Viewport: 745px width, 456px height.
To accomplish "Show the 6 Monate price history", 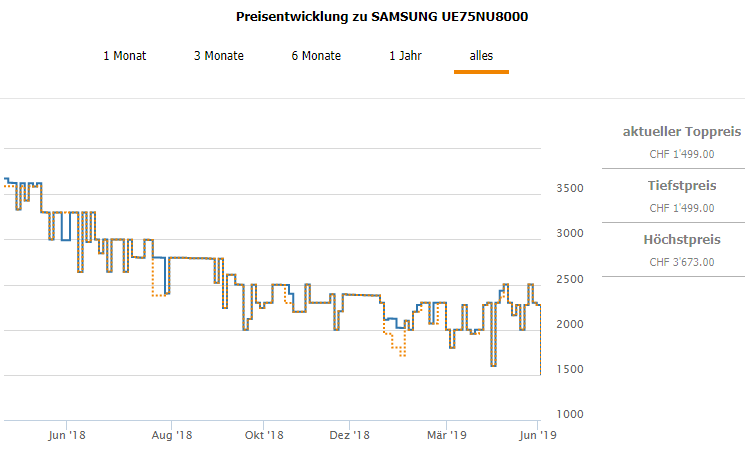I will [x=316, y=56].
